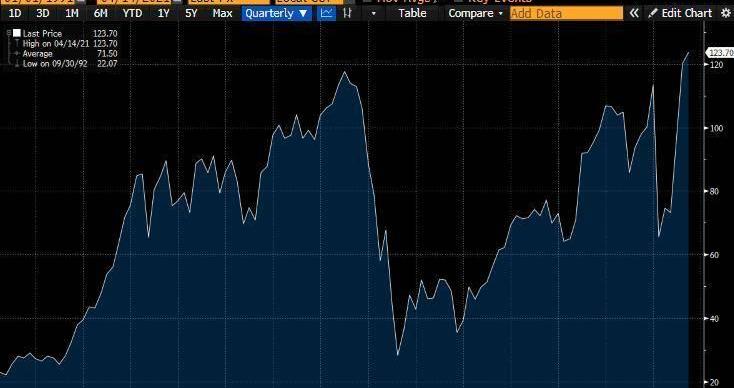734x388 pixels.
Task: Click the pencil Edit Chart icon
Action: click(x=653, y=13)
